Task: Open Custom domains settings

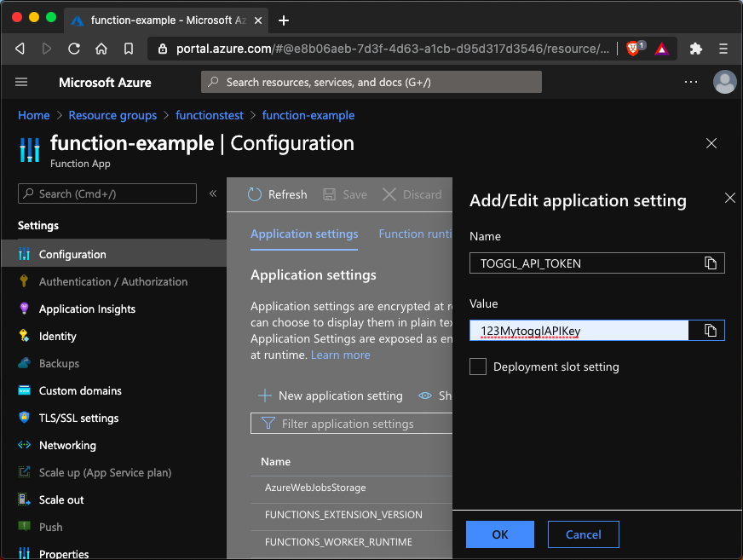Action: coord(82,390)
